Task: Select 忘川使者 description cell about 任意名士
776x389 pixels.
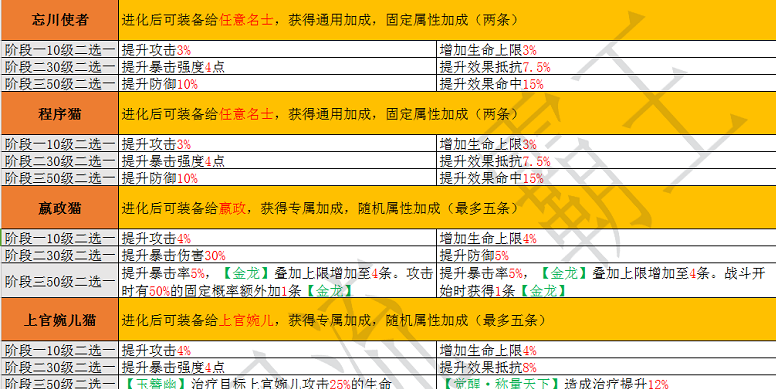Action: tap(447, 20)
